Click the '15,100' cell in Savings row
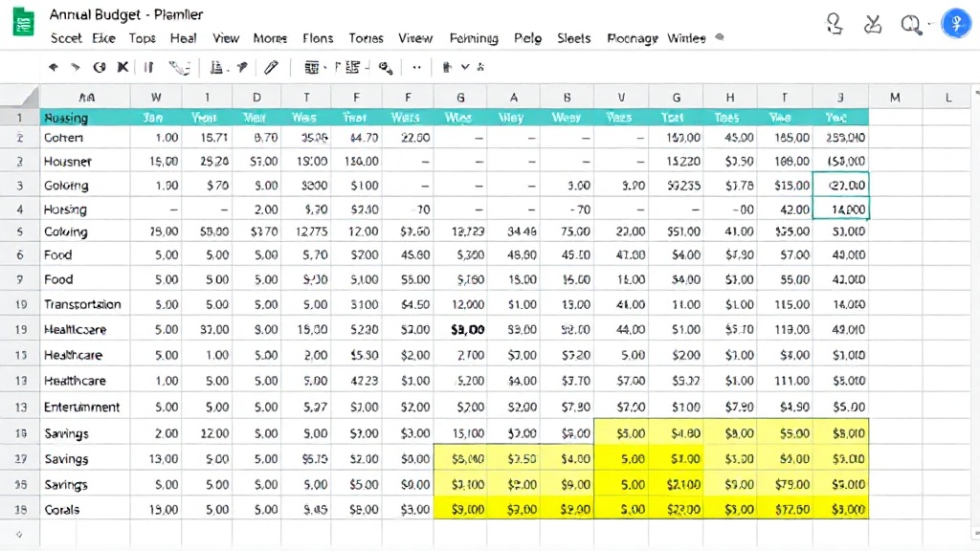Viewport: 980px width, 551px height. click(x=460, y=433)
